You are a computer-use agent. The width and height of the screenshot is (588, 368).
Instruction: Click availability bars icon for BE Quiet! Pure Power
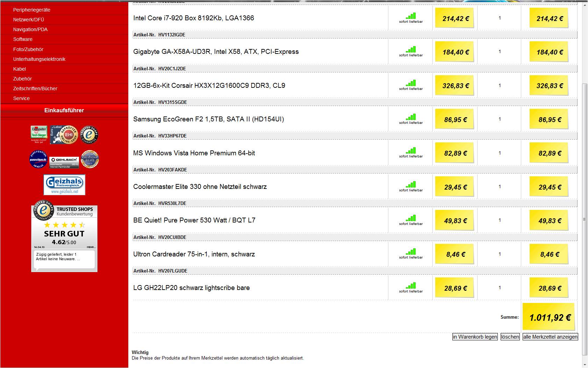point(411,218)
